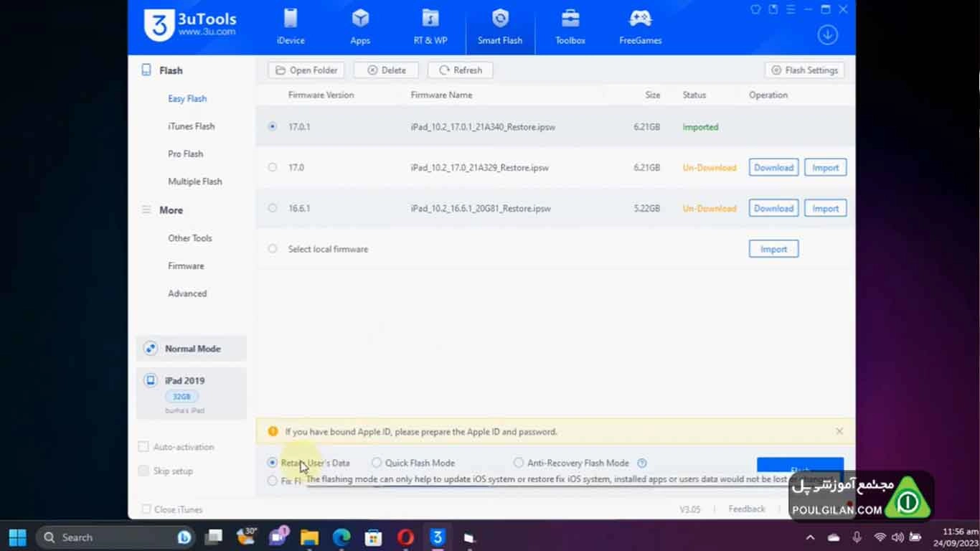Screen dimensions: 980x551
Task: Select Retain User's Data mode
Action: 272,463
